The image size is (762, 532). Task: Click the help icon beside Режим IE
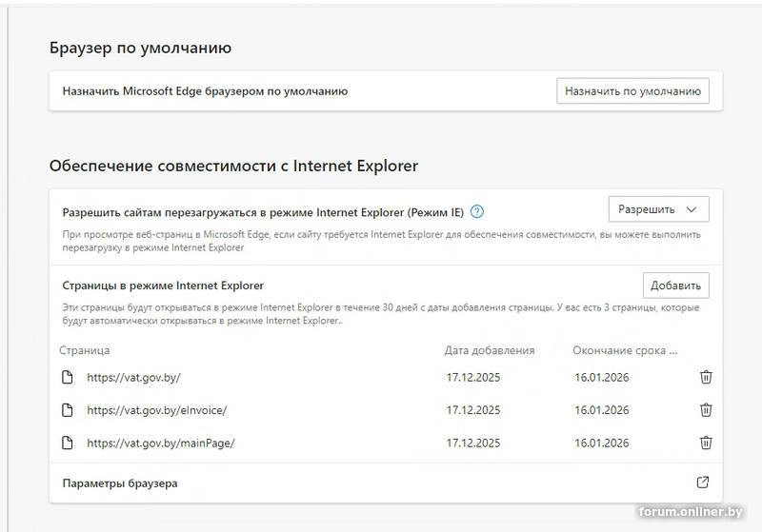[478, 212]
